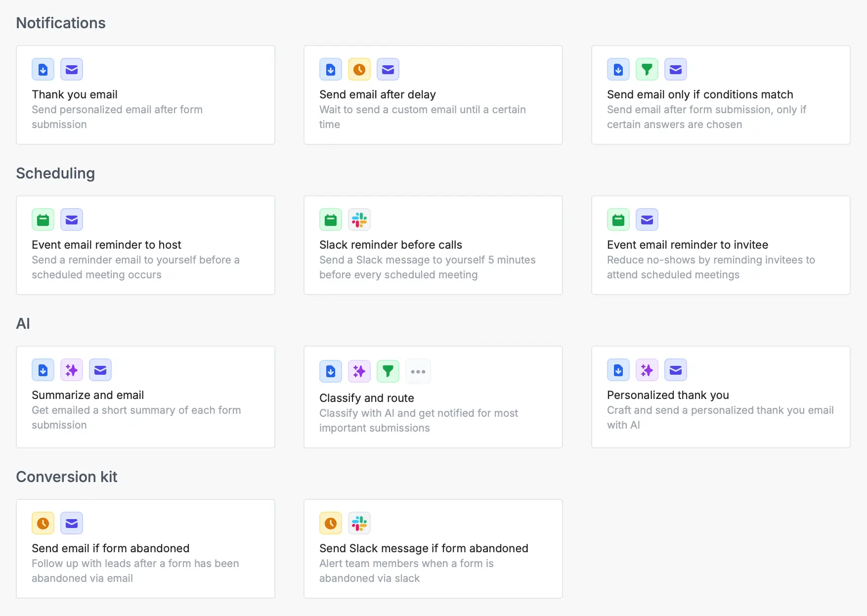Select the Send email if form abandoned card
Viewport: 867px width, 616px height.
click(x=145, y=549)
